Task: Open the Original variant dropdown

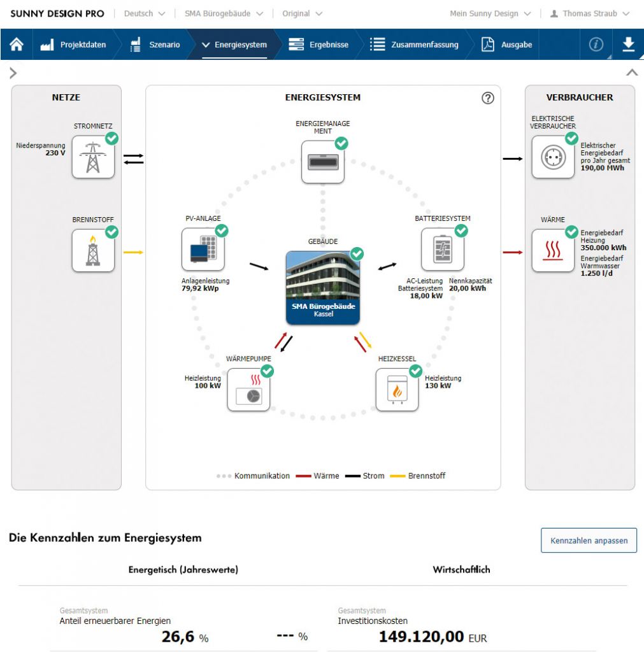Action: 302,14
